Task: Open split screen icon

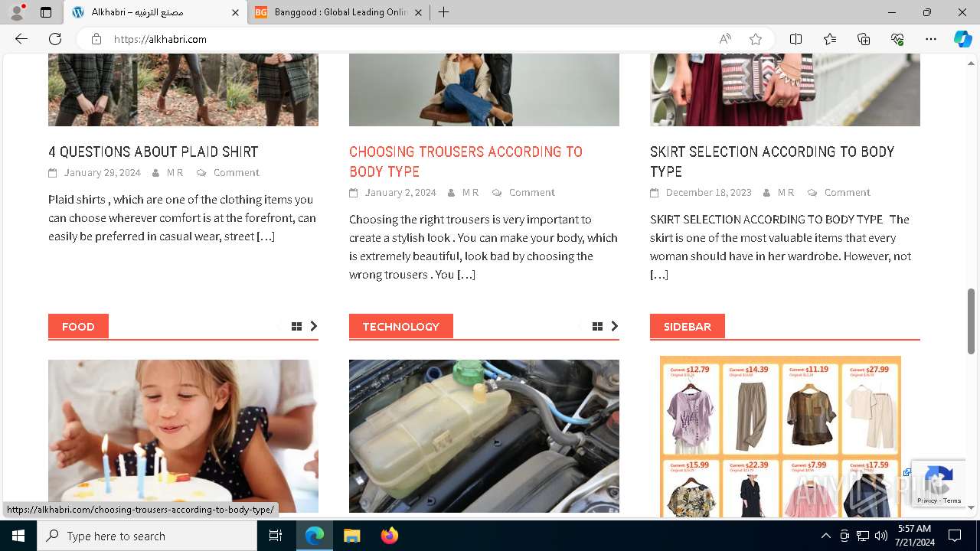Action: pyautogui.click(x=796, y=39)
